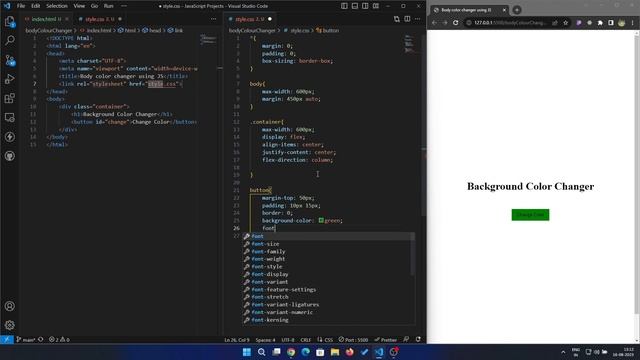Open the Run and Debug view
Image resolution: width=640 pixels, height=360 pixels.
tap(10, 79)
